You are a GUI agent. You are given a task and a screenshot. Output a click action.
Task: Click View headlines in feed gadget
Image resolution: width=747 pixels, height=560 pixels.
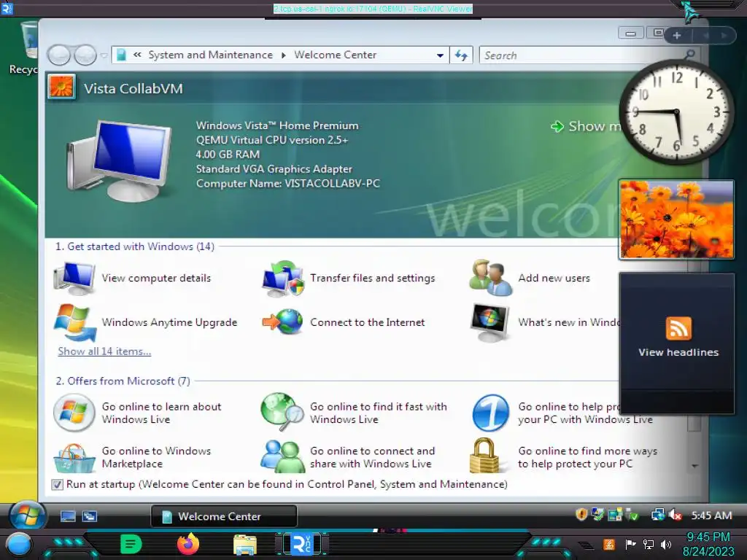coord(678,352)
